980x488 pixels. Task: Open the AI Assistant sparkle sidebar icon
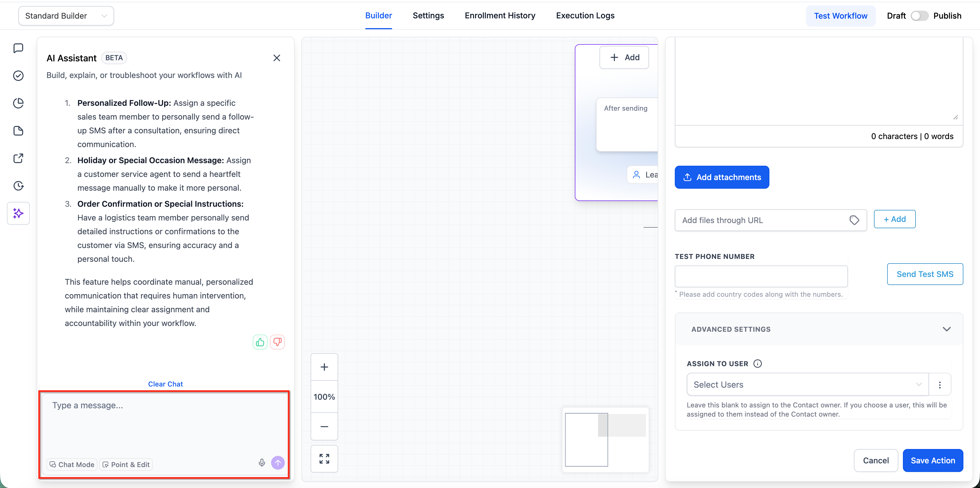[18, 213]
